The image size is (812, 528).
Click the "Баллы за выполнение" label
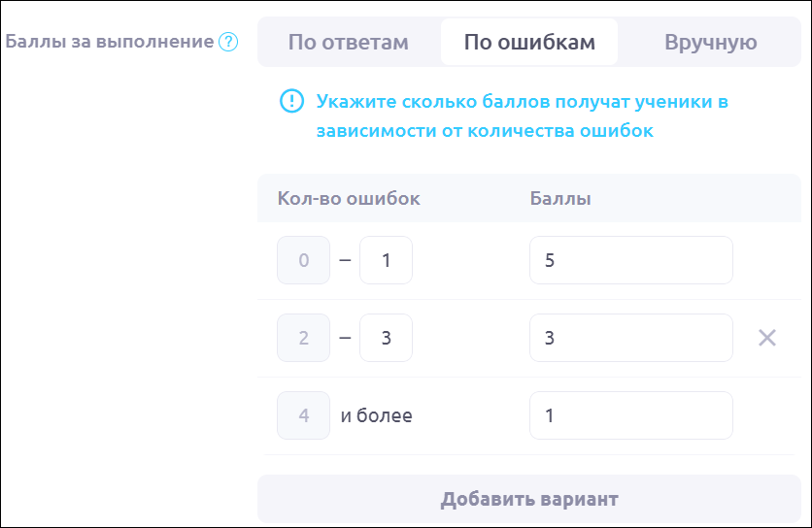(x=110, y=42)
